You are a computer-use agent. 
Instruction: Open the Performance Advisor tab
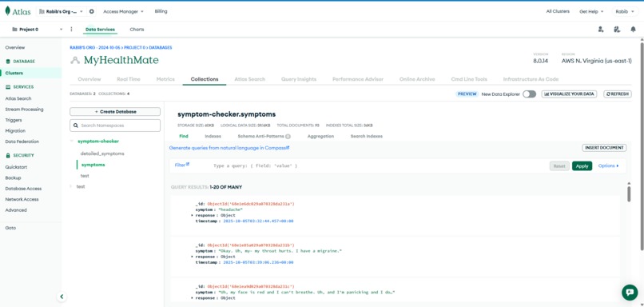click(x=358, y=79)
